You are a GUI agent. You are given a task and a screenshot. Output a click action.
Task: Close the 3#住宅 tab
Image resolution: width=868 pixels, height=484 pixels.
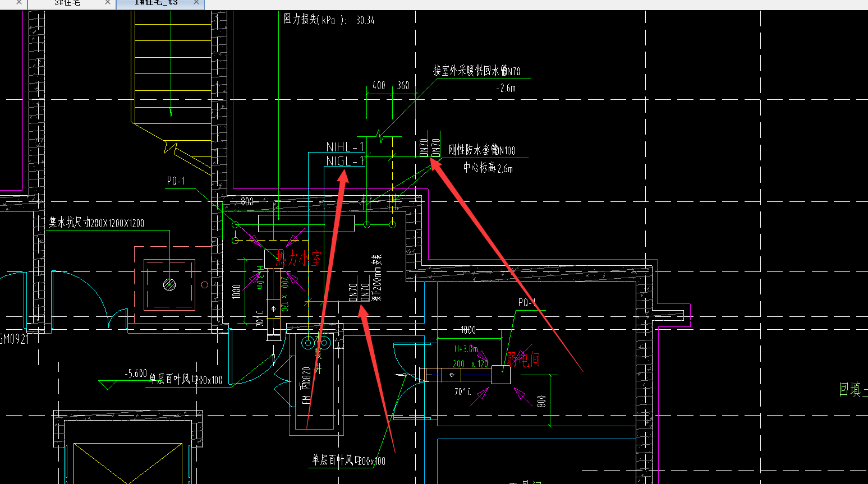click(108, 3)
